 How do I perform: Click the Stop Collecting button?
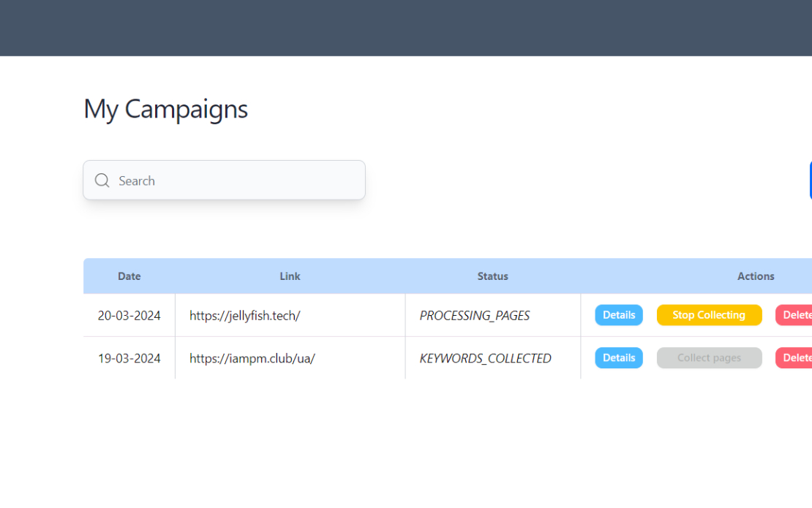point(709,314)
